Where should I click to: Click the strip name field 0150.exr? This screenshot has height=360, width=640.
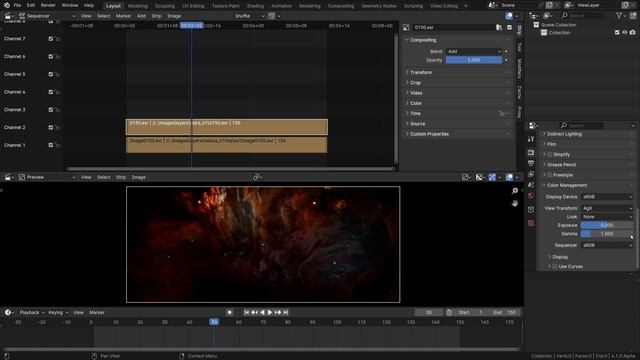tap(453, 27)
